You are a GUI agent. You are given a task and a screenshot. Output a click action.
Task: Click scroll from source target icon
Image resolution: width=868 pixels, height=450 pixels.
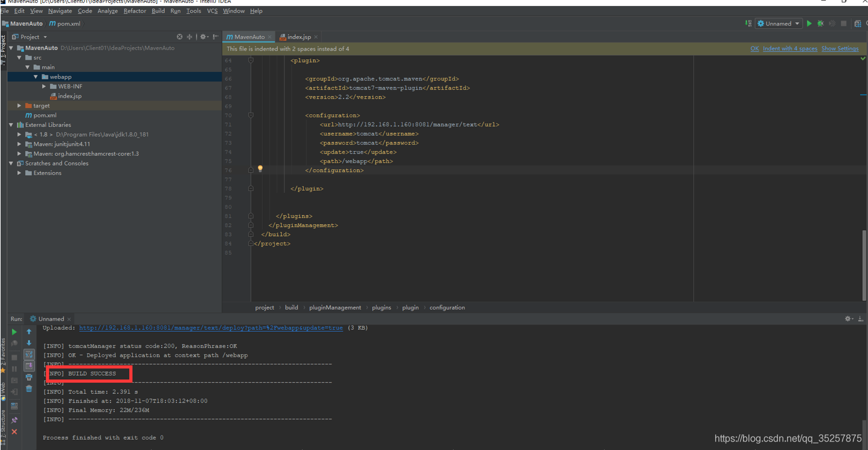click(179, 37)
